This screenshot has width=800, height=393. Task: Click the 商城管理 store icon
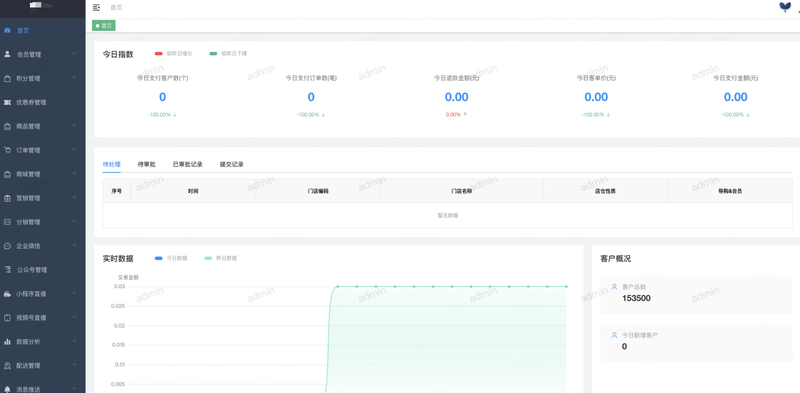tap(7, 174)
